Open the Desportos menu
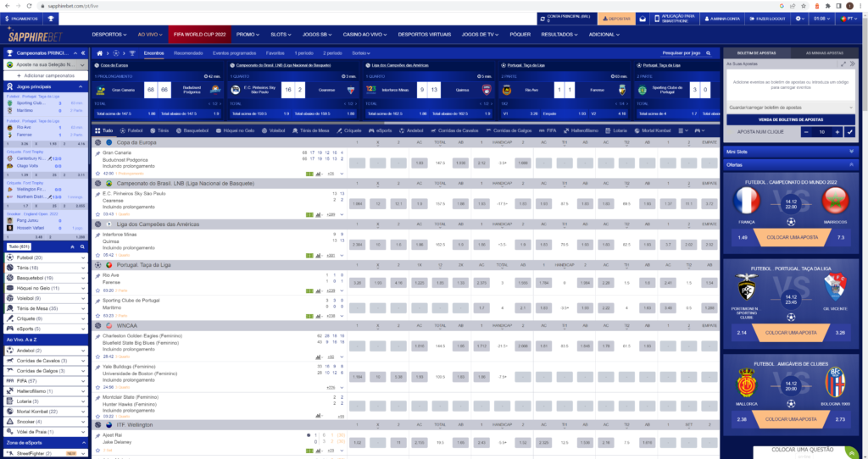The image size is (868, 459). click(109, 34)
